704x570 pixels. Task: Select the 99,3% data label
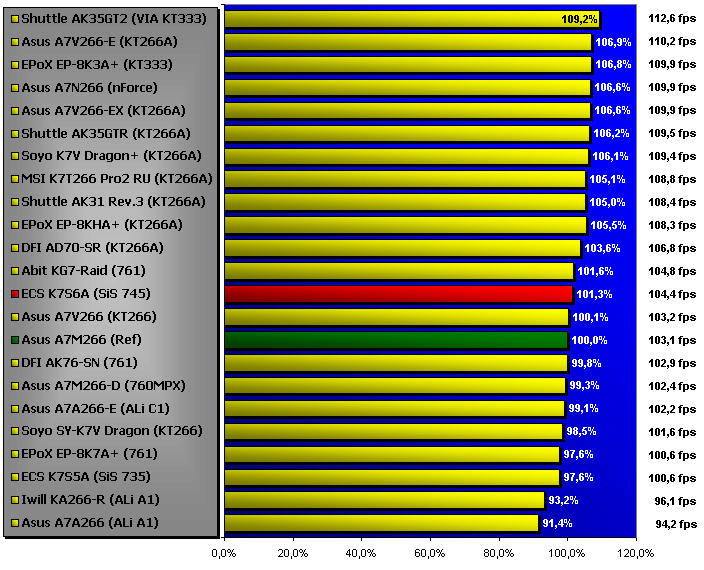tap(584, 386)
